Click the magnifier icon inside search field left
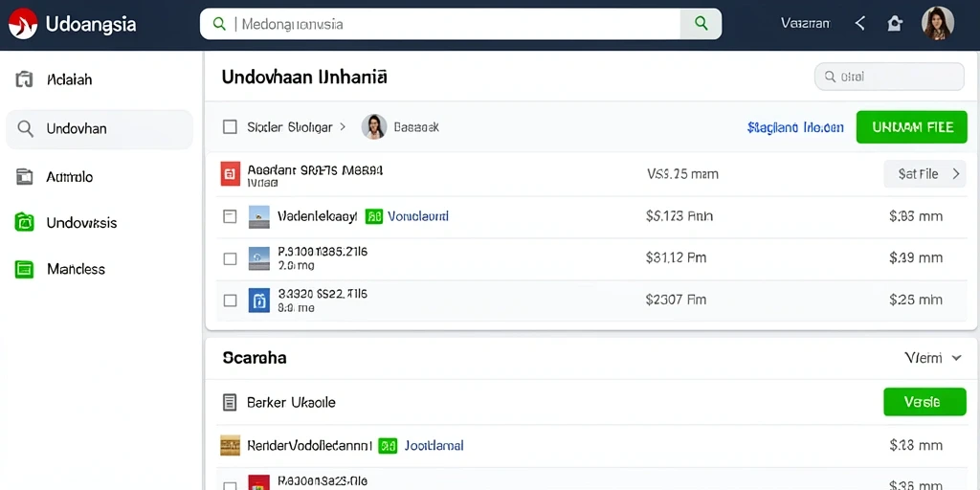Image resolution: width=980 pixels, height=490 pixels. coord(219,24)
